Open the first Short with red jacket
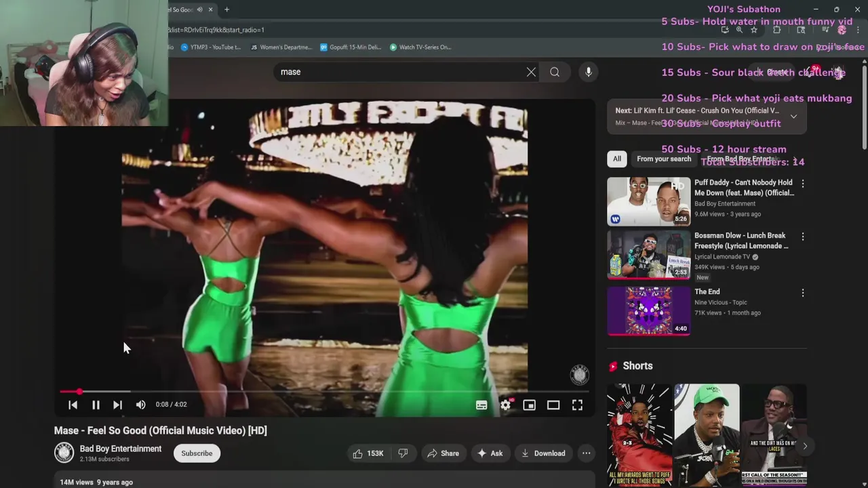 tap(639, 435)
